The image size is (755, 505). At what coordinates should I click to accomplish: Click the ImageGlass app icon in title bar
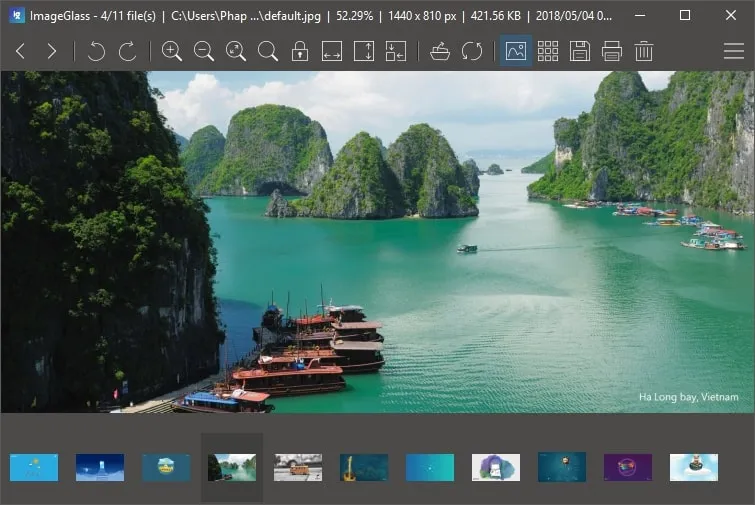point(17,15)
